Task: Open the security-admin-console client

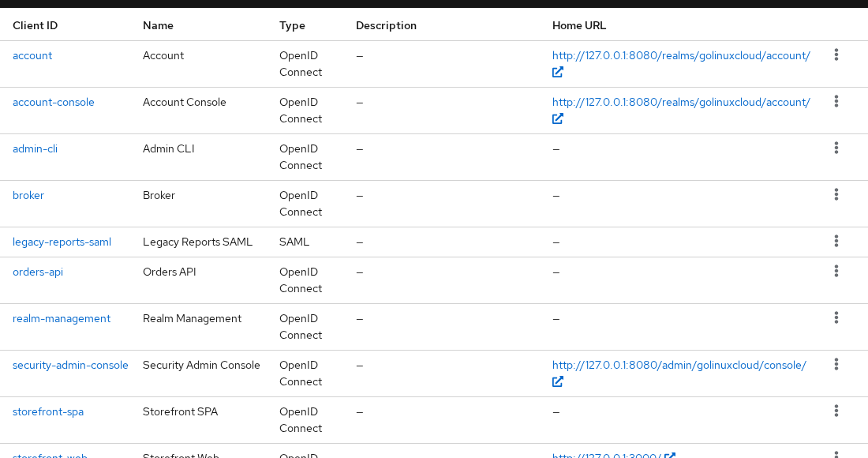Action: click(70, 365)
